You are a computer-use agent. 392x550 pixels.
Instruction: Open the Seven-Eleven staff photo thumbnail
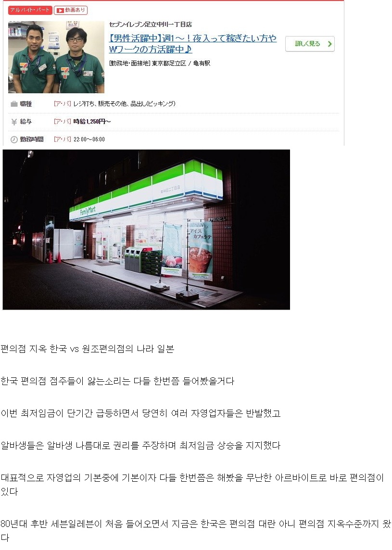[x=56, y=57]
